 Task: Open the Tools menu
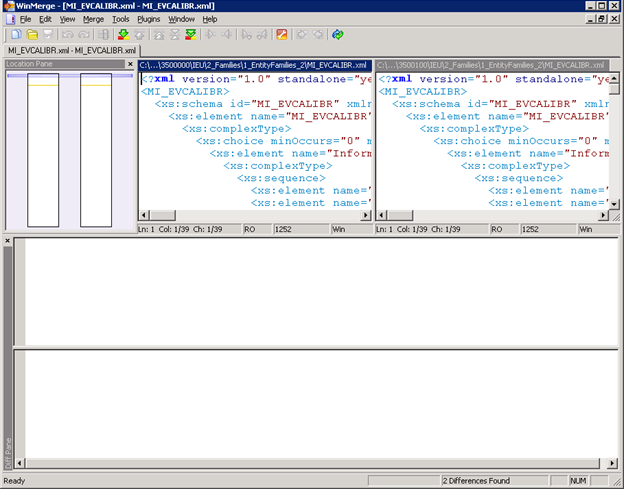coord(120,19)
